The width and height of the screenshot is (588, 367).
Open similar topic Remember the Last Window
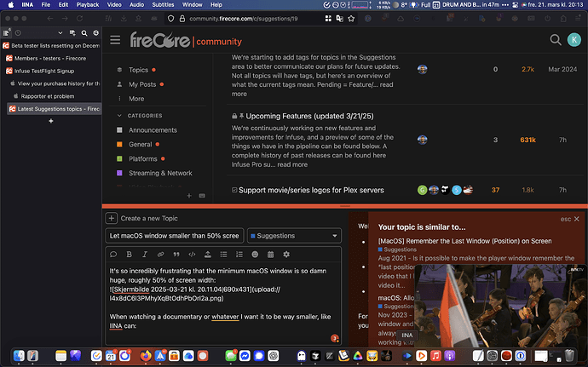[x=464, y=241]
